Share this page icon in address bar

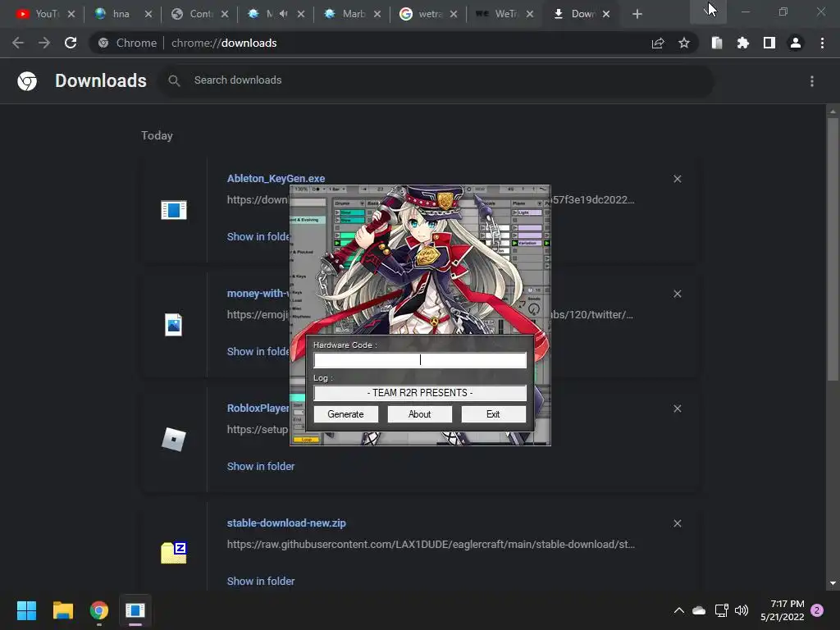[x=658, y=43]
